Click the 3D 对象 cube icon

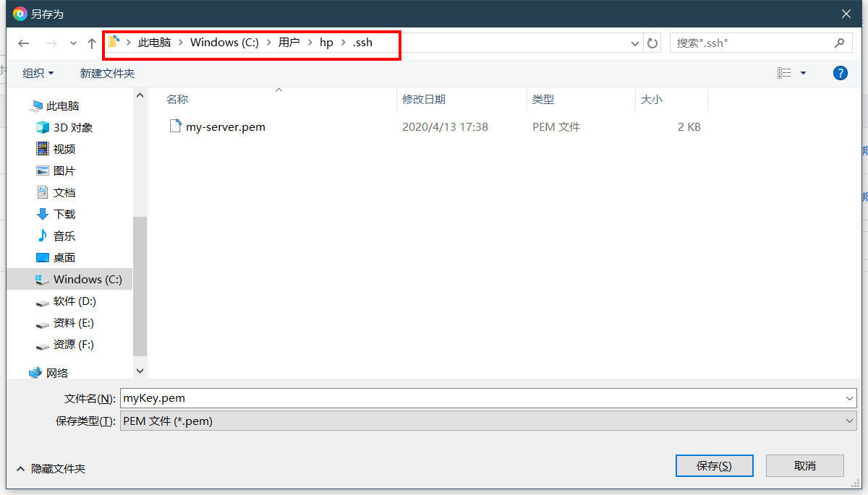point(43,127)
